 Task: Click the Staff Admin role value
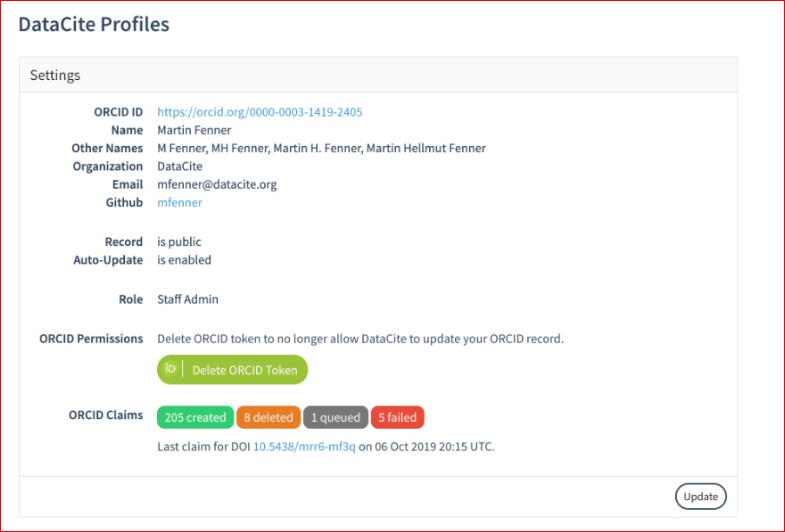[188, 299]
